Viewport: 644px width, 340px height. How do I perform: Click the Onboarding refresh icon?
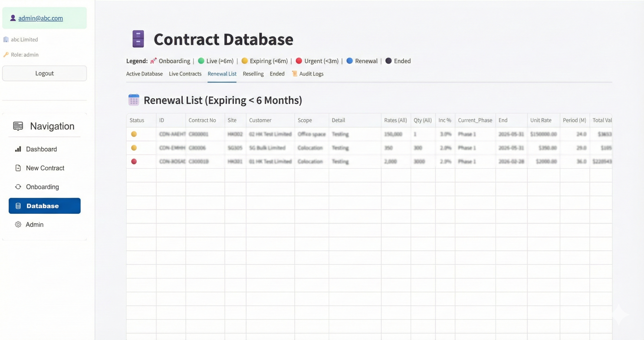coord(18,187)
